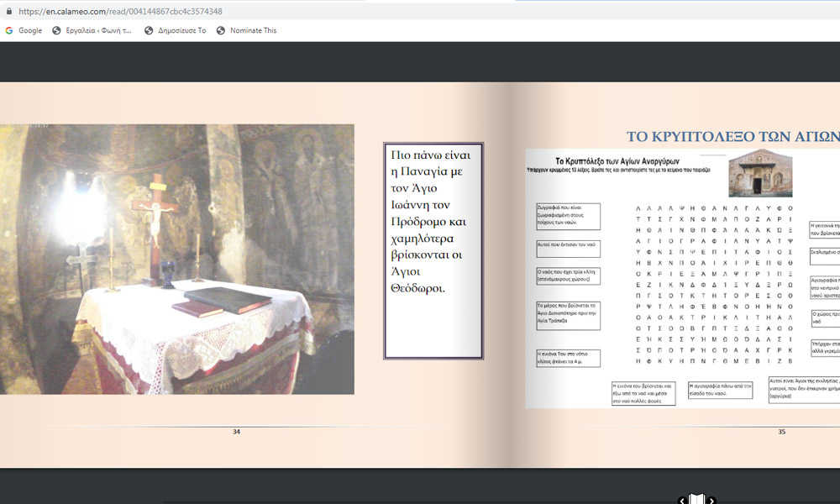
Task: Click the open book page-view icon
Action: (696, 501)
